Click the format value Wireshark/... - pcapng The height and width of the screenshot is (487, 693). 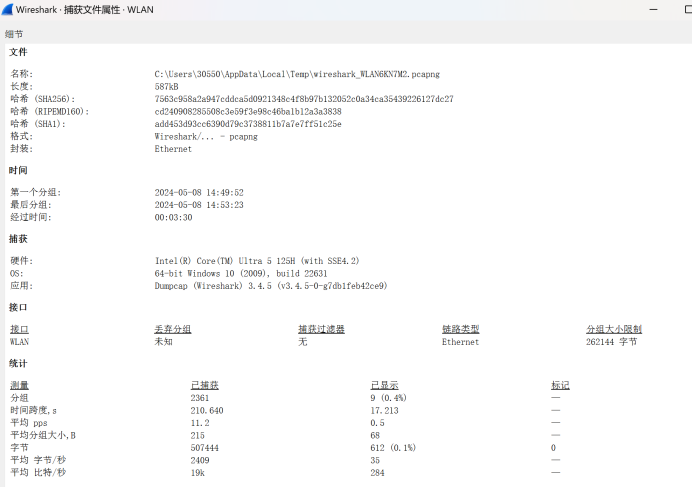coord(206,136)
